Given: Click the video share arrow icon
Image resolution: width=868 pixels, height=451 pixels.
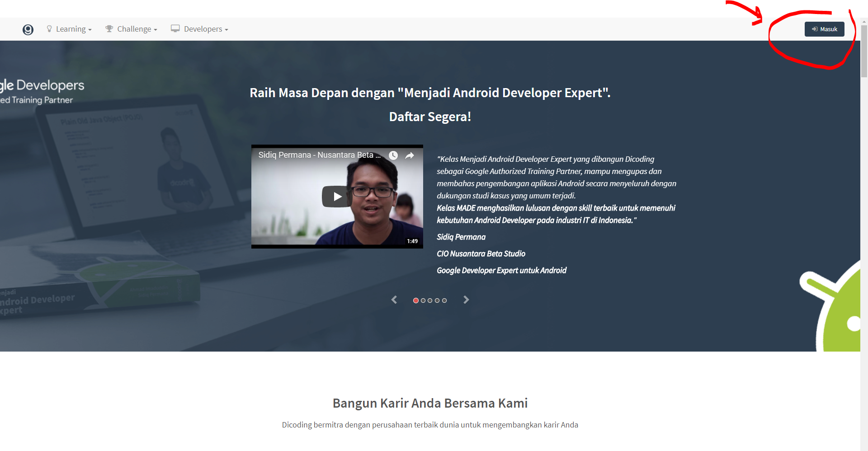Looking at the screenshot, I should pos(410,155).
